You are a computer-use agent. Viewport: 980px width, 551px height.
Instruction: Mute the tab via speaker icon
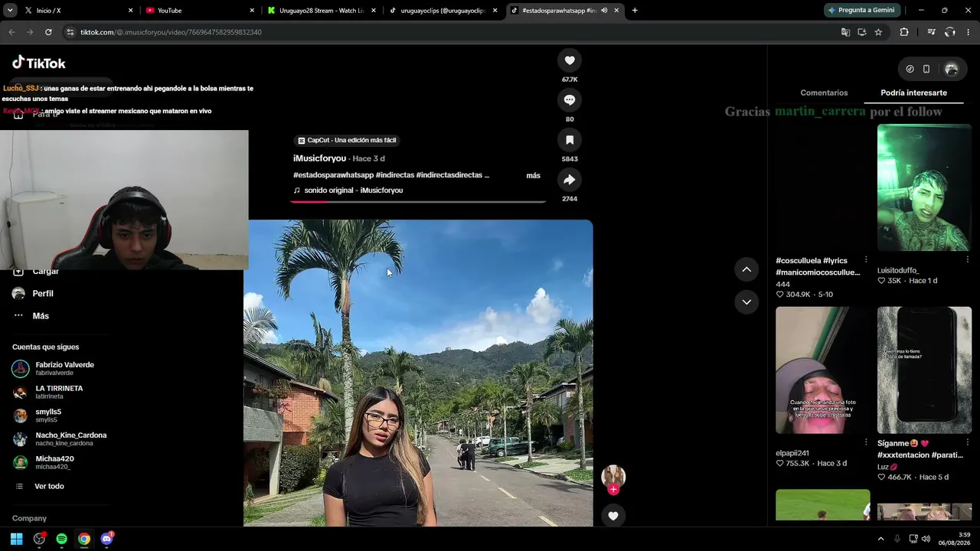[604, 11]
